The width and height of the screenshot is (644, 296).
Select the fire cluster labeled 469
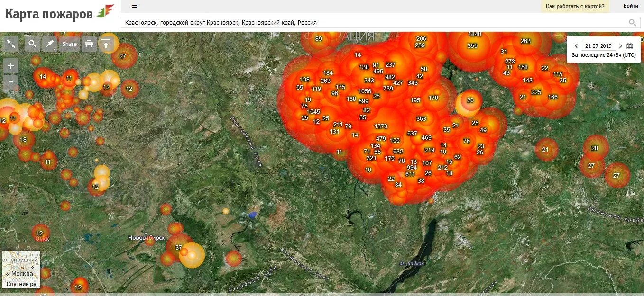point(426,138)
